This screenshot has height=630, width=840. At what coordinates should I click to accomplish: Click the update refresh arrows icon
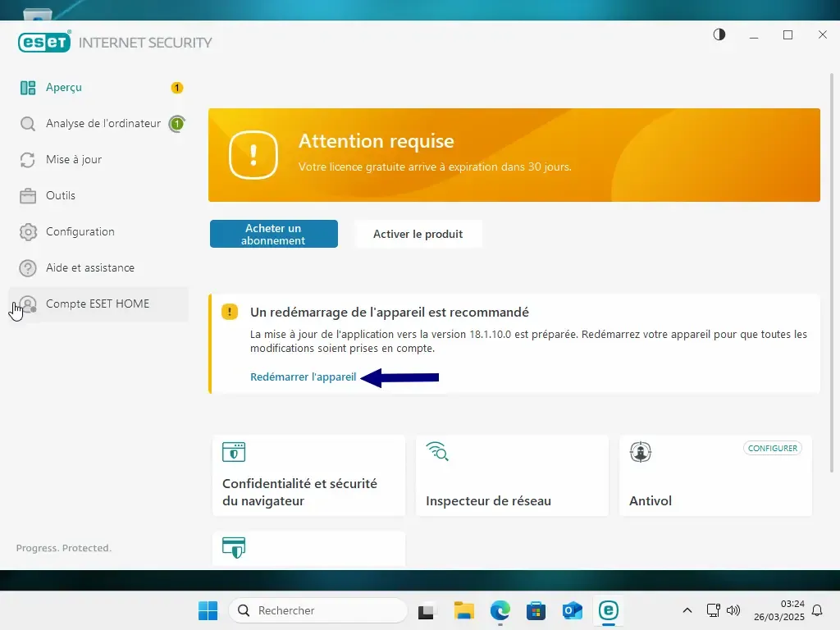(x=28, y=160)
